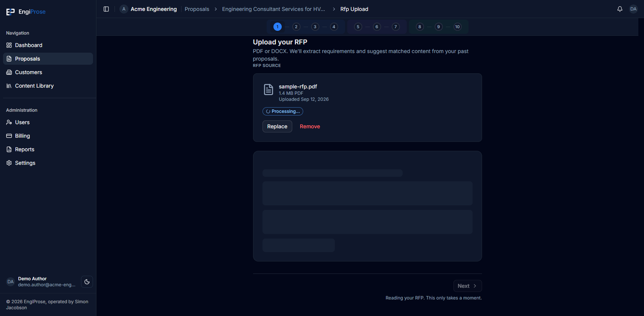
Task: Open the DA avatar in top bar
Action: (x=633, y=9)
